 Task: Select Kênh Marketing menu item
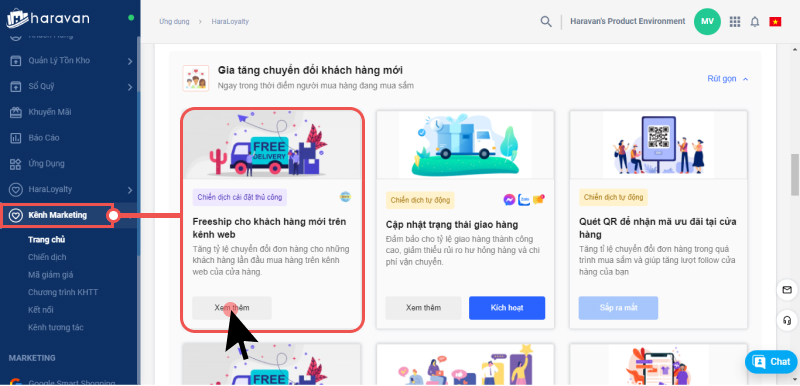[57, 215]
